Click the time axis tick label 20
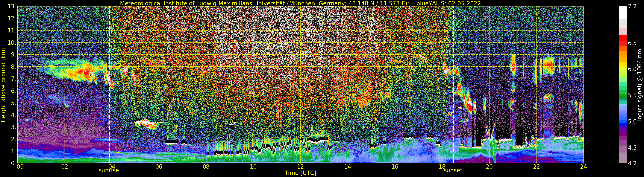Screen dimensions: 644x177 coord(489,167)
